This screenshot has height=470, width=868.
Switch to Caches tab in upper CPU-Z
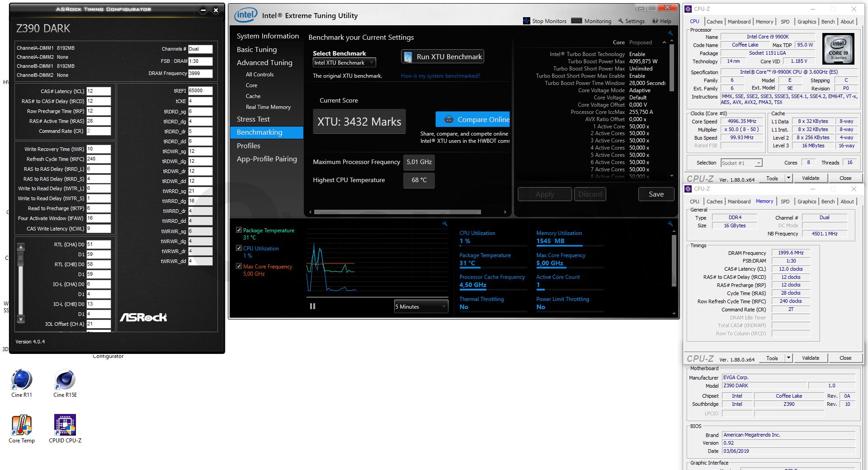tap(714, 22)
